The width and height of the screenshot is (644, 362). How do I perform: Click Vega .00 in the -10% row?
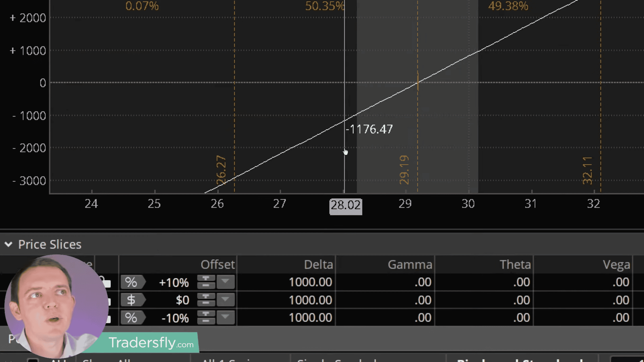tap(621, 318)
